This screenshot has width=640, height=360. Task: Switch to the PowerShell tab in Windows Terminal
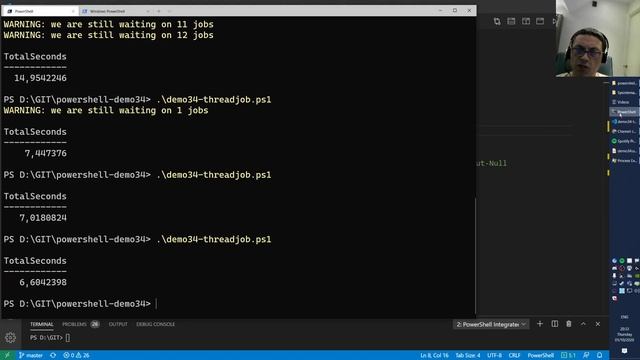point(40,11)
